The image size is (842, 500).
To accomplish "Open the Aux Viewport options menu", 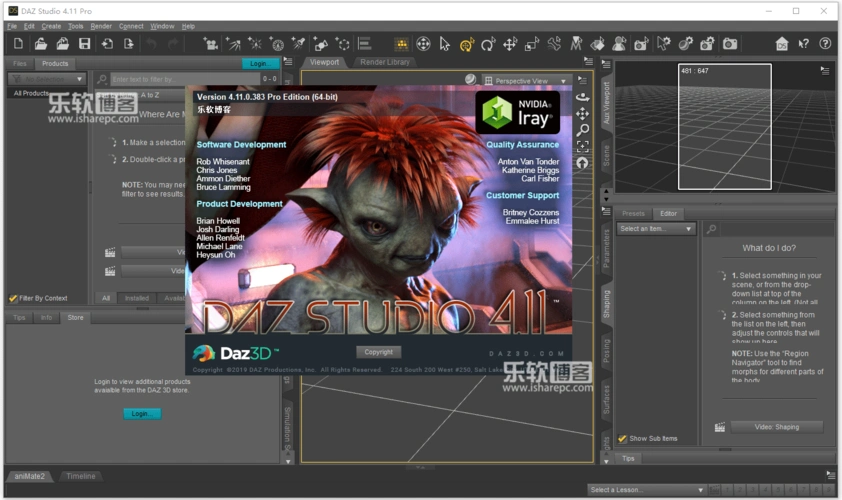I will 825,70.
